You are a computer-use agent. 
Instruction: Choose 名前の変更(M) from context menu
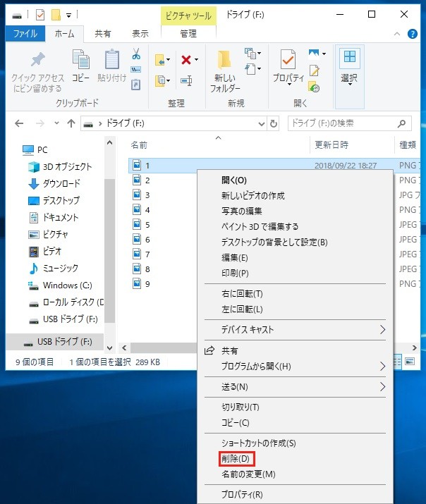[248, 474]
